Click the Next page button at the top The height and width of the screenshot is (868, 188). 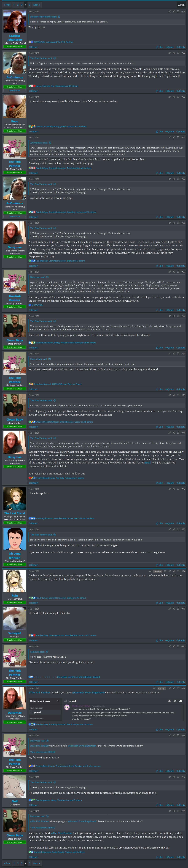click(36, 5)
